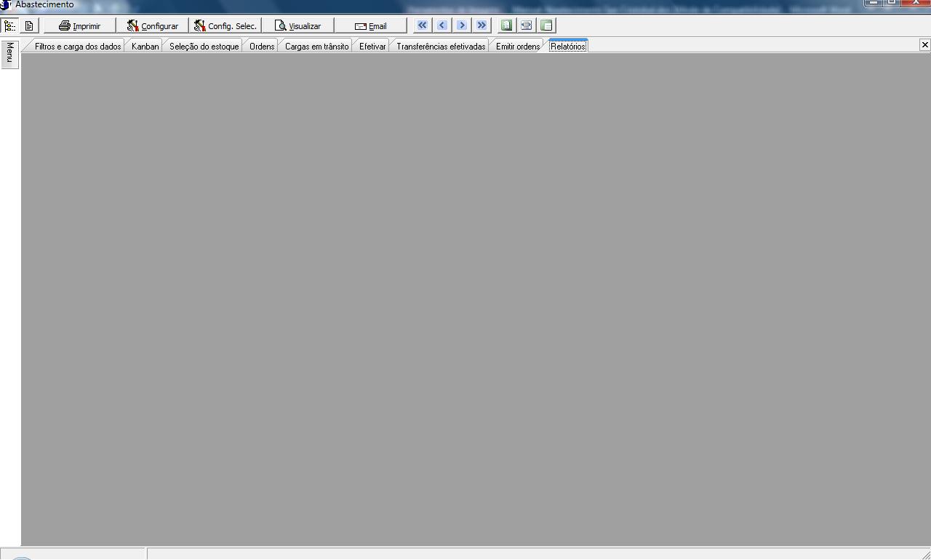The image size is (931, 560).
Task: Switch to Cargas em trânsito tab
Action: click(316, 47)
